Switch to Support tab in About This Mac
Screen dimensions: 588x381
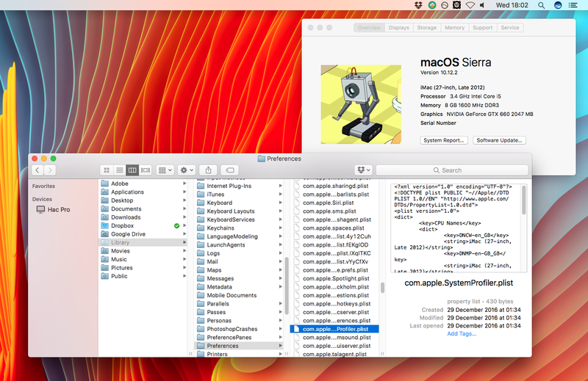[x=483, y=28]
